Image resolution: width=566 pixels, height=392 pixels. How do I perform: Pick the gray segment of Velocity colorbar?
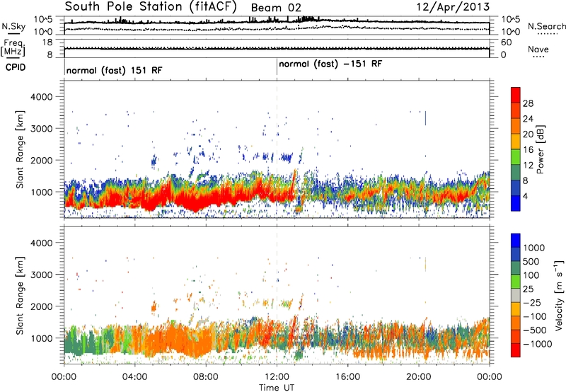tap(516, 296)
